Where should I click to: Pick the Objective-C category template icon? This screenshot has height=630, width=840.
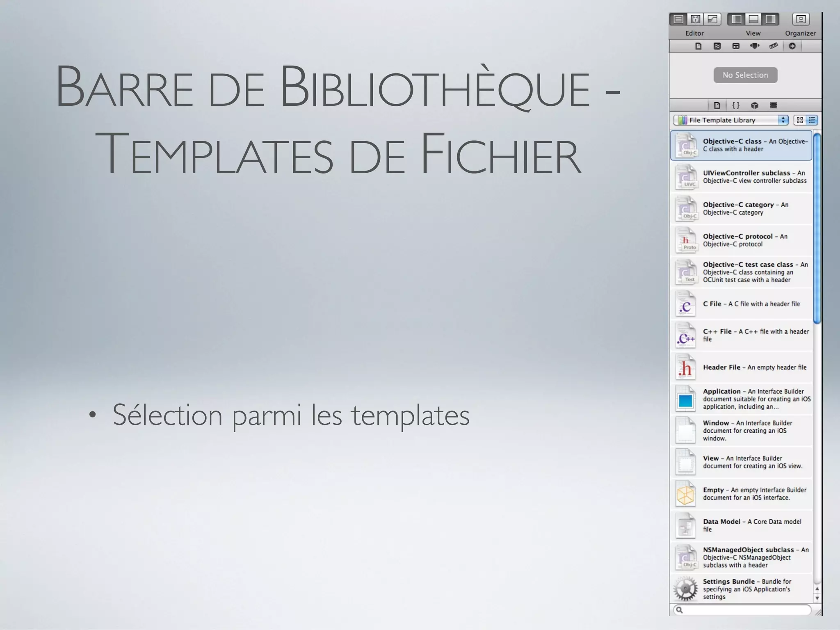685,208
